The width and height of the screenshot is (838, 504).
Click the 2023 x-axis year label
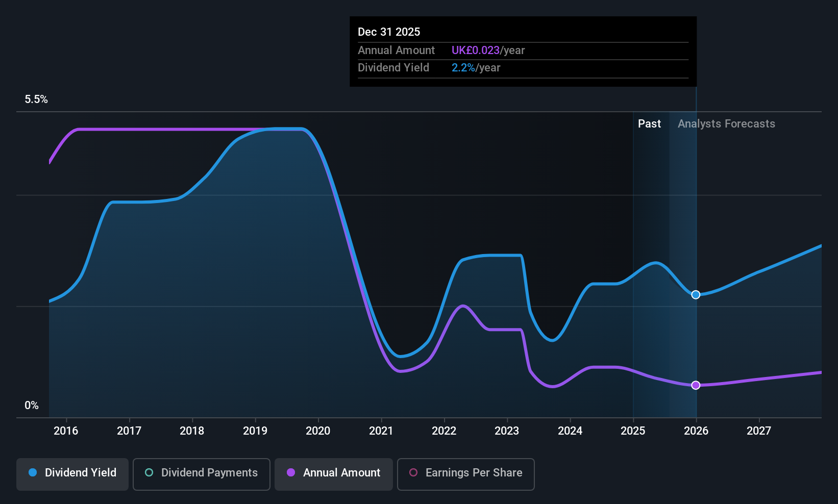[507, 431]
